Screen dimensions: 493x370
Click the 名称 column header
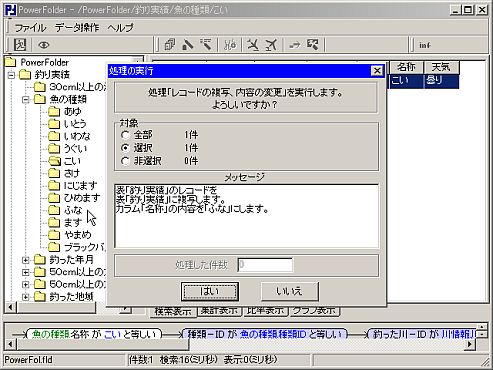coord(406,67)
